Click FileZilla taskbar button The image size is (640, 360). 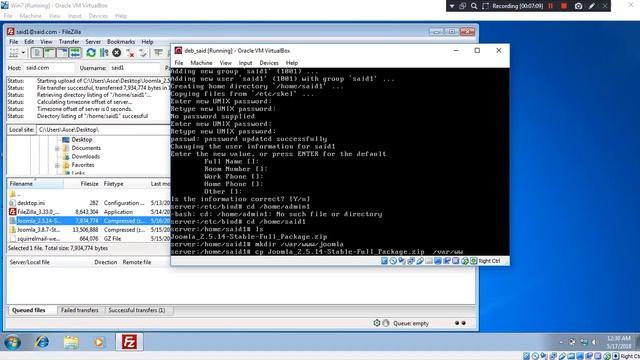[x=129, y=342]
